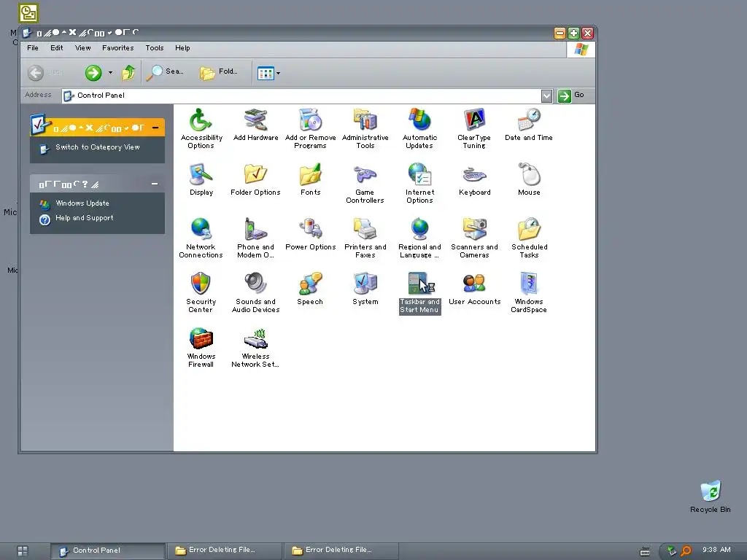The height and width of the screenshot is (560, 747).
Task: Open Windows Firewall icon
Action: tap(201, 347)
